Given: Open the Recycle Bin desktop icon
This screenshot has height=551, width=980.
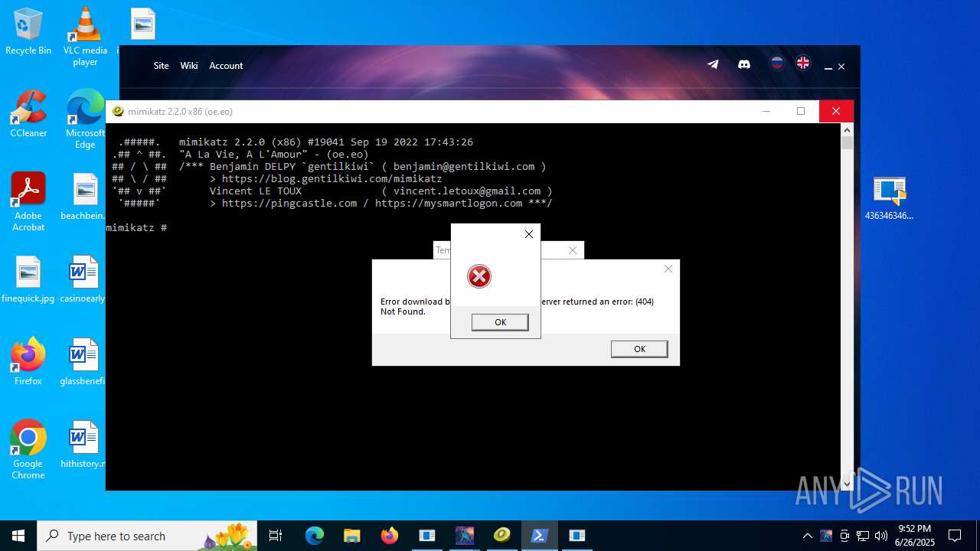Looking at the screenshot, I should tap(28, 31).
